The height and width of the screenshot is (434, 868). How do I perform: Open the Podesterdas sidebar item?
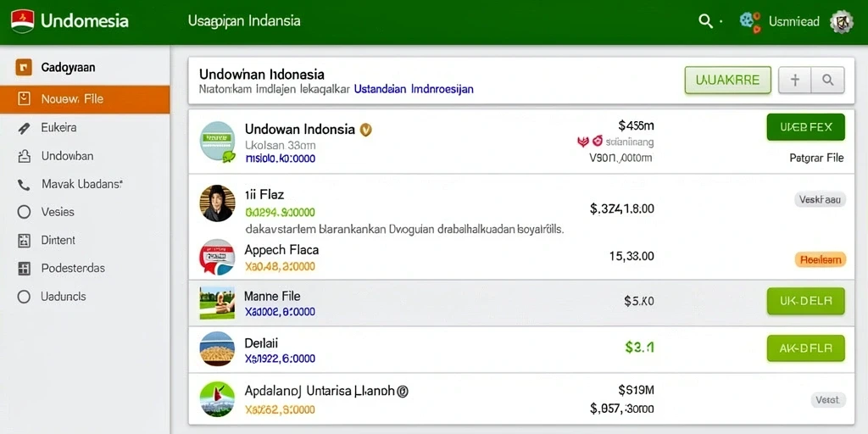[x=85, y=269]
